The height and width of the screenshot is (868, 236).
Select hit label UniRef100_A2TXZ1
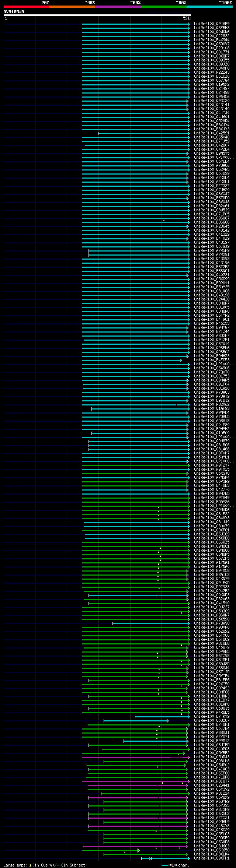212,818
